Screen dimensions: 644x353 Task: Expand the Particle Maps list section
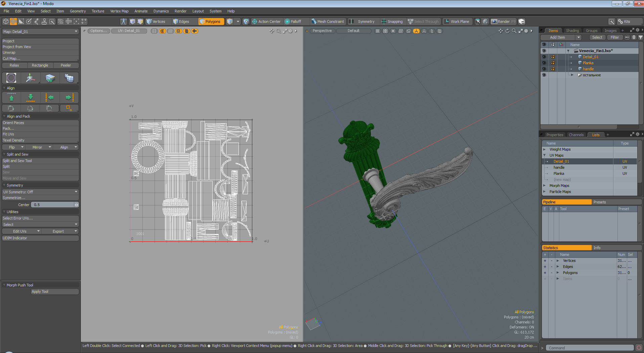pos(545,192)
